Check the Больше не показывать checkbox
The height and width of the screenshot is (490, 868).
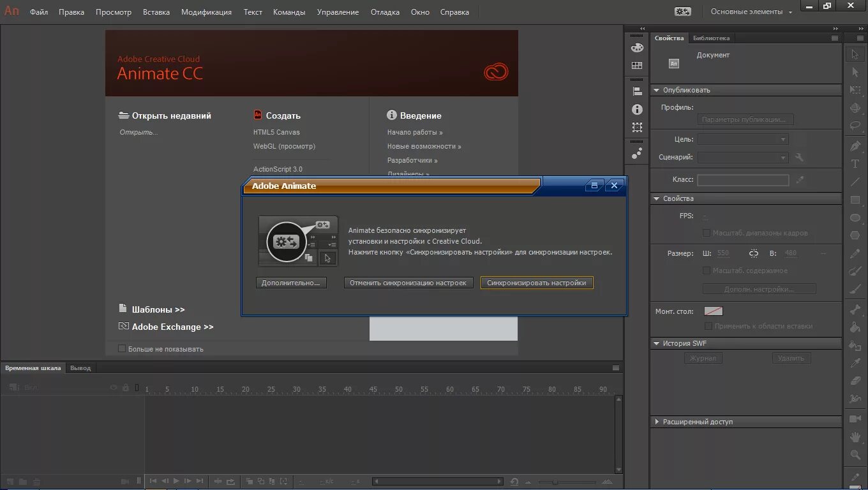[x=122, y=348]
